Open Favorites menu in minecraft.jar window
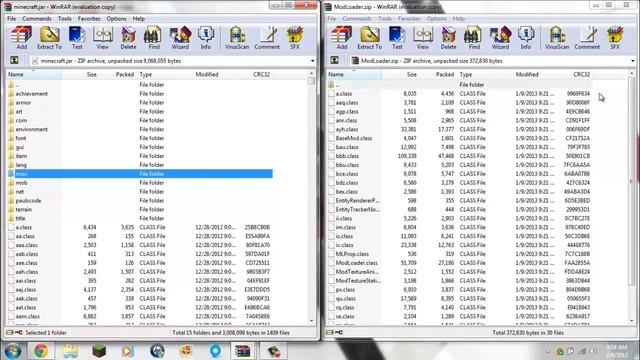640x360 pixels. click(x=89, y=19)
